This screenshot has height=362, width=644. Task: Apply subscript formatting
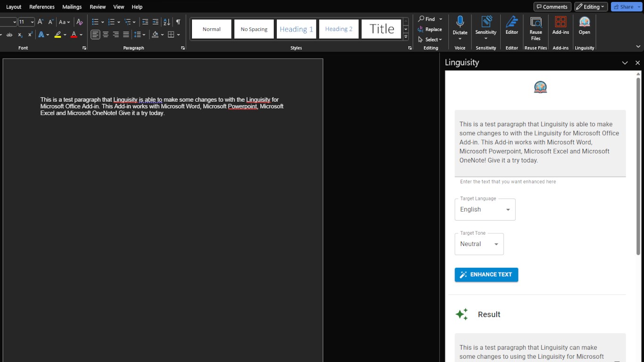(x=20, y=34)
